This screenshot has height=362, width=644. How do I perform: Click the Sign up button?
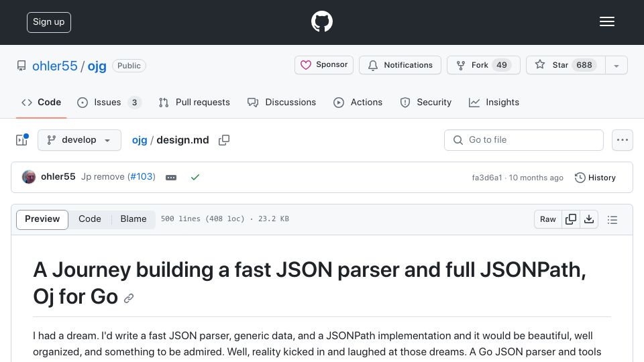49,22
